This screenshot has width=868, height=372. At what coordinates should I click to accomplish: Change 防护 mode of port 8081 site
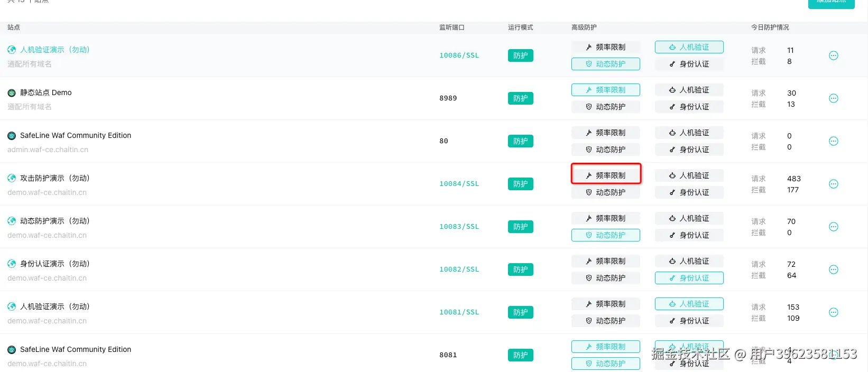521,355
